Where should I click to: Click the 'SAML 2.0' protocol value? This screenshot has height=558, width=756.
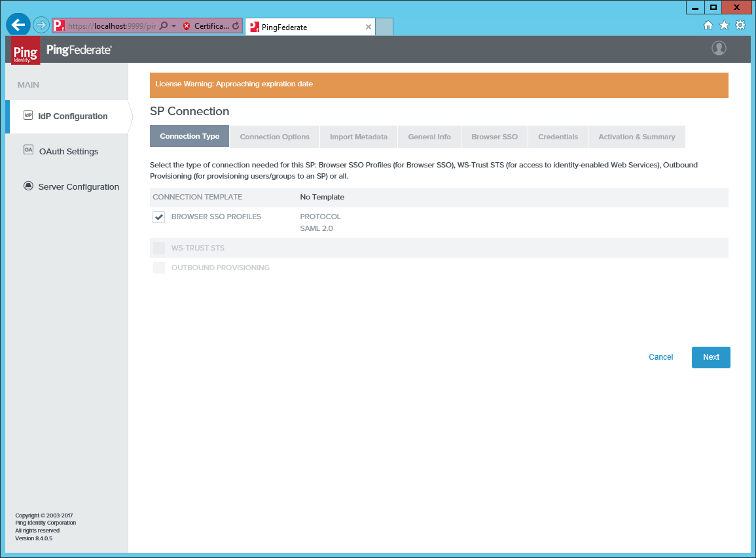tap(316, 228)
